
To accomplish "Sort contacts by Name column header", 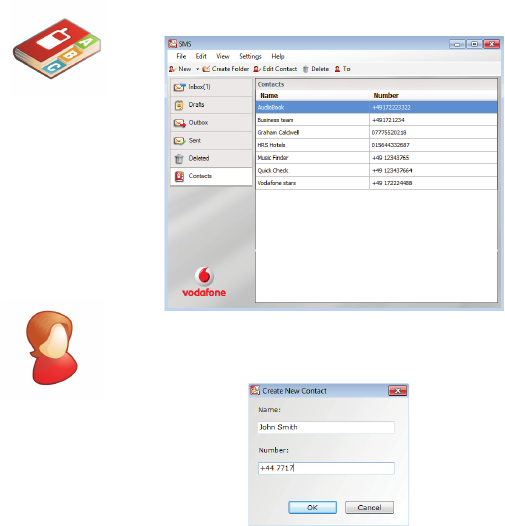I will [313, 96].
